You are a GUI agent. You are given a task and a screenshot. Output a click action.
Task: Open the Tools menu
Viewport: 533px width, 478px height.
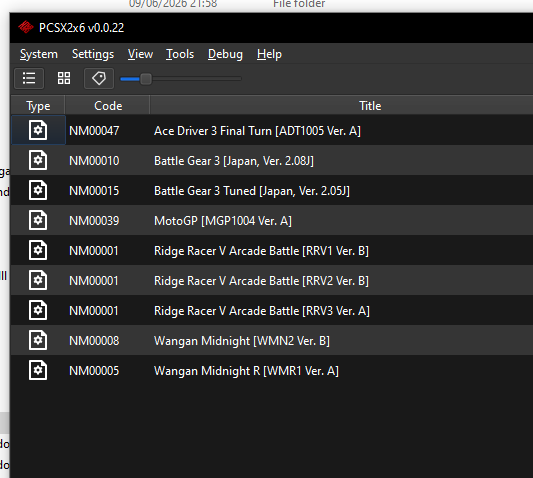click(x=180, y=54)
